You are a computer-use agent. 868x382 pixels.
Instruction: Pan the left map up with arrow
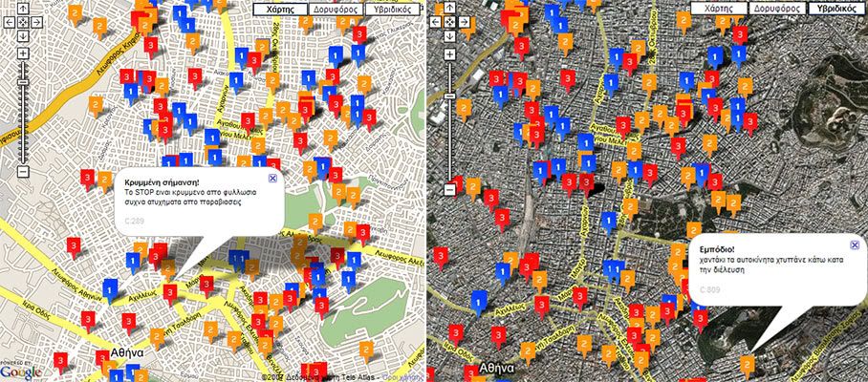23,9
